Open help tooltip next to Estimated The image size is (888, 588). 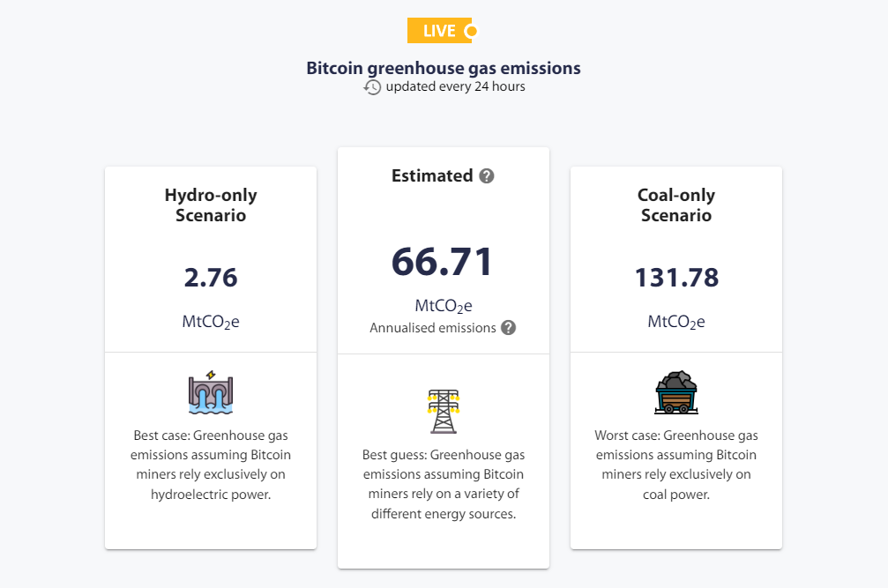(487, 176)
